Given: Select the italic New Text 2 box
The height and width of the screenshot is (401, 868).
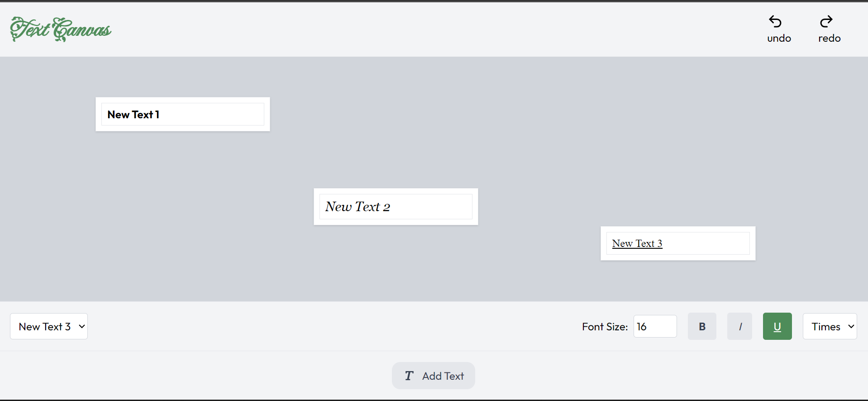Looking at the screenshot, I should [x=396, y=207].
